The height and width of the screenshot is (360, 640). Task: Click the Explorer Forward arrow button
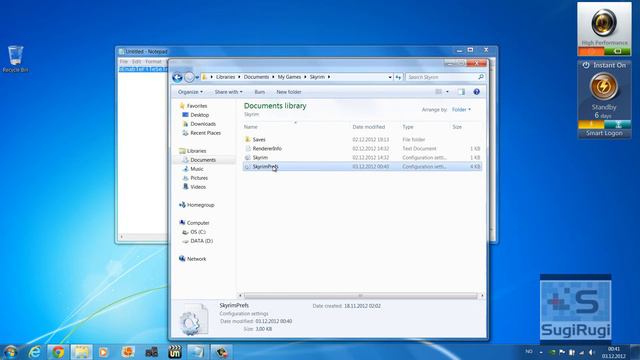[x=189, y=77]
